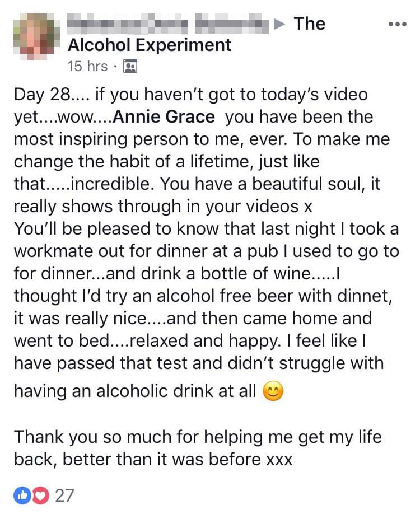Image resolution: width=420 pixels, height=514 pixels.
Task: Click the word "The" in header
Action: [x=309, y=24]
